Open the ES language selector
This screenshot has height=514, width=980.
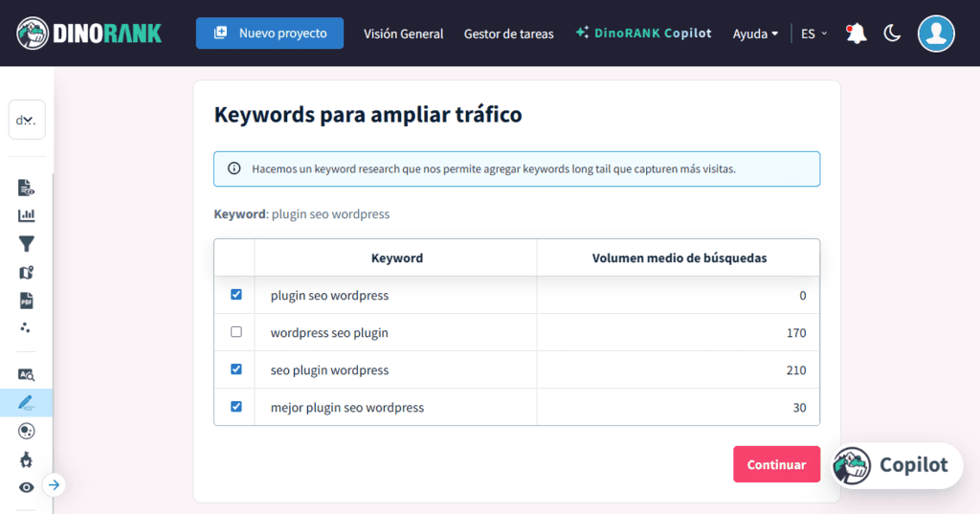pyautogui.click(x=813, y=34)
